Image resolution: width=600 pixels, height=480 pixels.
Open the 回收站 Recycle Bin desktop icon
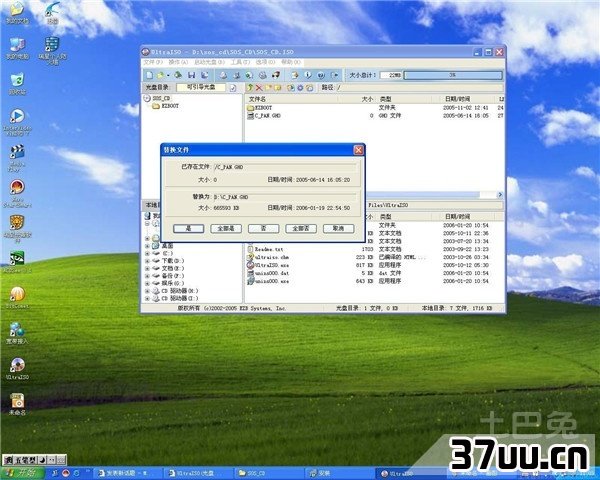click(x=17, y=84)
